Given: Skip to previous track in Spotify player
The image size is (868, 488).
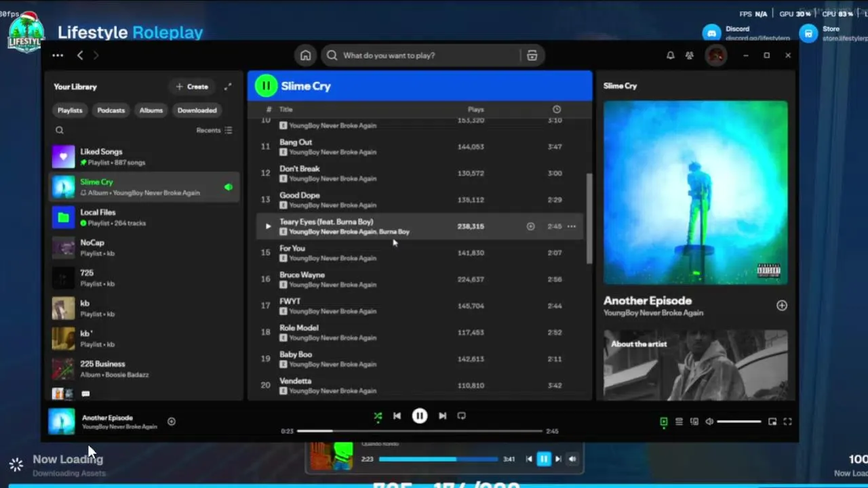Looking at the screenshot, I should [397, 416].
